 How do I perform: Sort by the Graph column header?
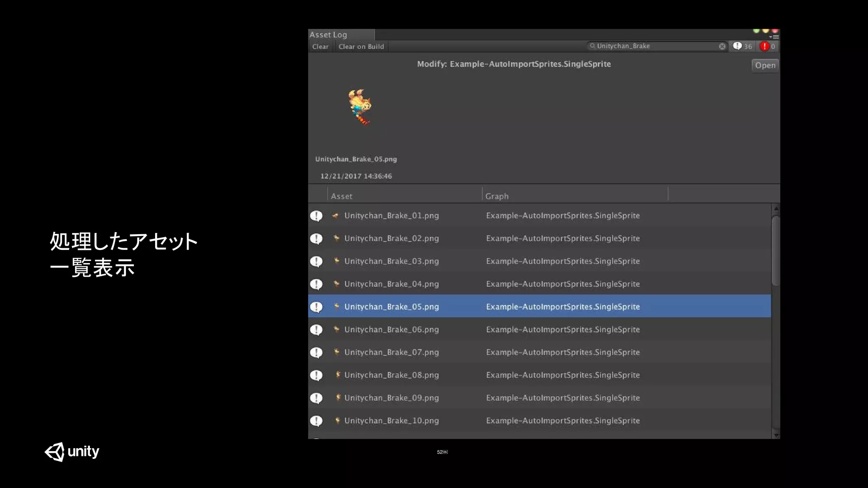(497, 196)
